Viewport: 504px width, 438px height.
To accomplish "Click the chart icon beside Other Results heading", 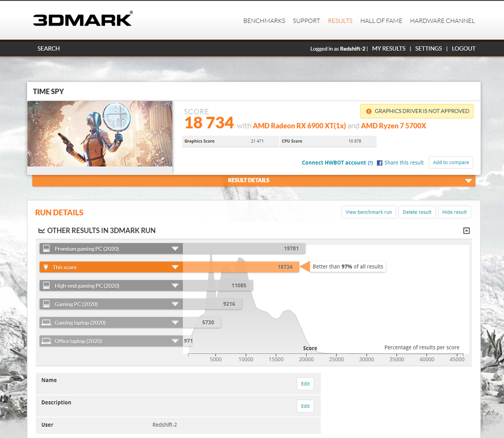I will click(x=42, y=231).
